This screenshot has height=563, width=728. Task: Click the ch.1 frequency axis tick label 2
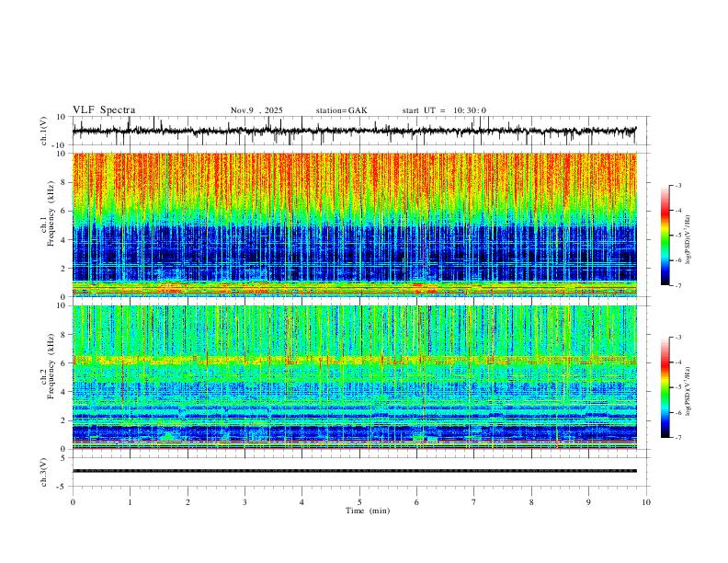pos(64,269)
